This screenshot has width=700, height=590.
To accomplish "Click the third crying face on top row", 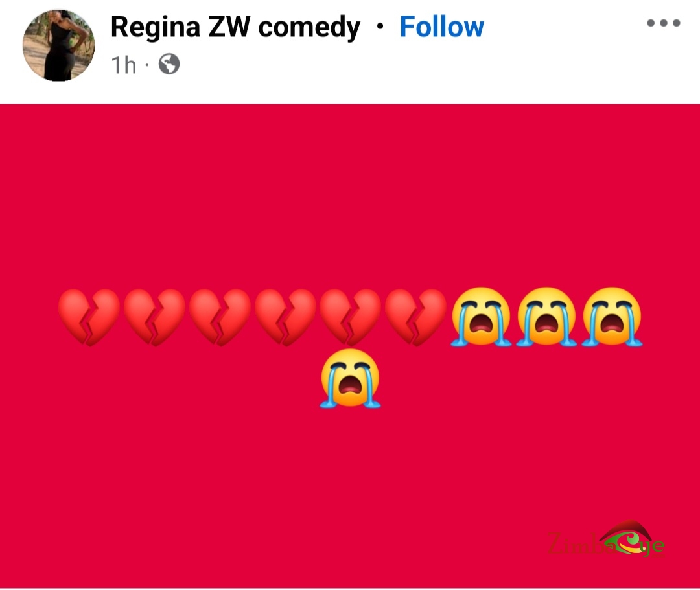I will [612, 317].
